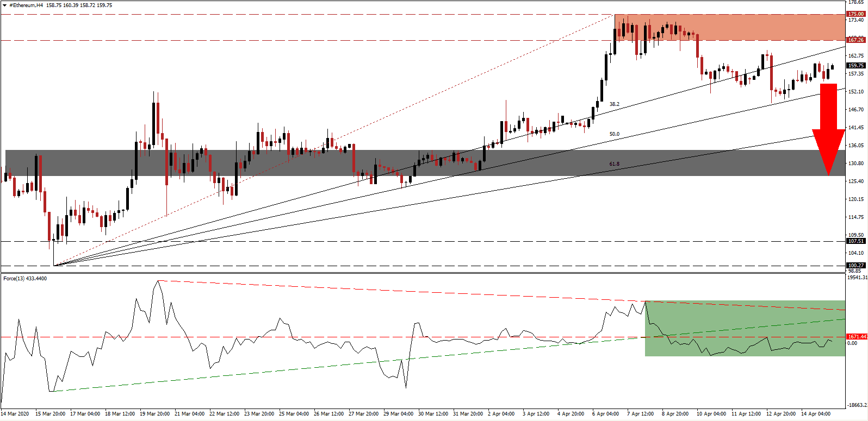Click the 14 Mar 2020 date label
Viewport: 868px width, 421px height.
pyautogui.click(x=15, y=414)
